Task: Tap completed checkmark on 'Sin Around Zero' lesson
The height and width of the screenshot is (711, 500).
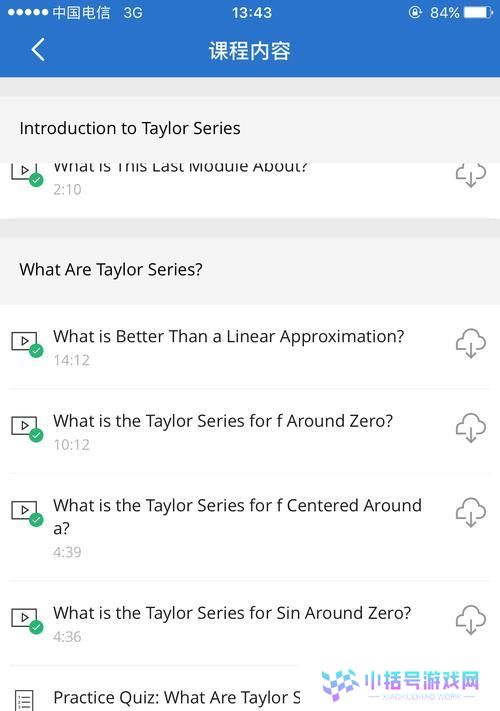Action: pyautogui.click(x=36, y=628)
